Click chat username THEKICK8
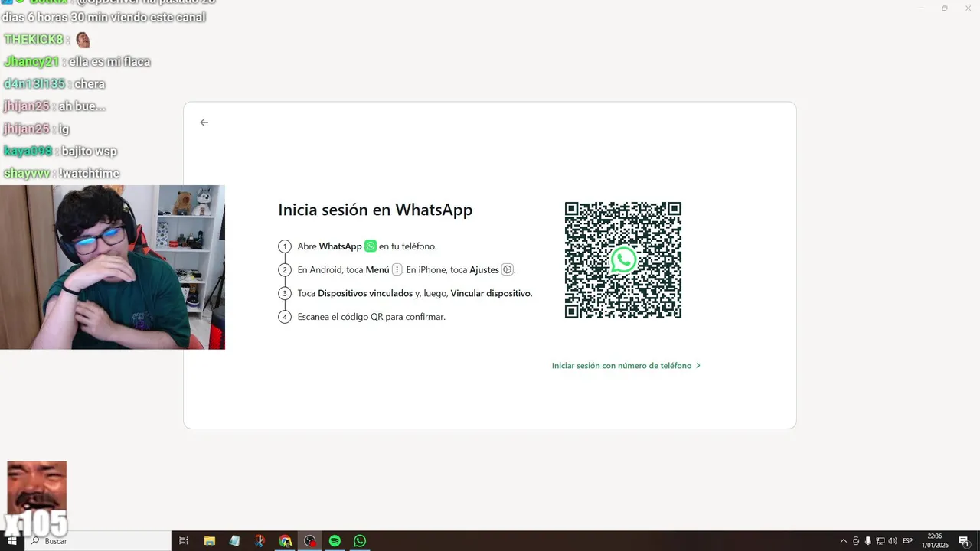This screenshot has height=551, width=980. click(34, 40)
